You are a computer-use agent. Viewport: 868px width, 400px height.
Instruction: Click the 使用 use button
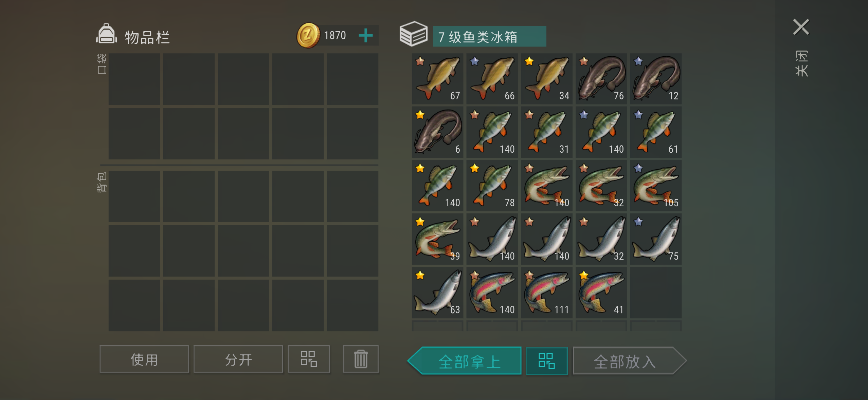[x=144, y=359]
